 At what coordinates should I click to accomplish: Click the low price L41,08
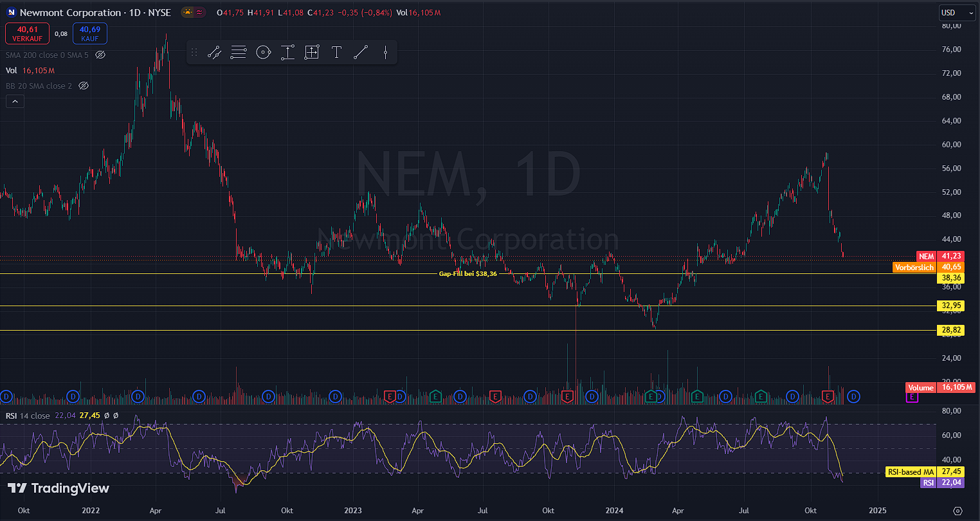click(290, 12)
